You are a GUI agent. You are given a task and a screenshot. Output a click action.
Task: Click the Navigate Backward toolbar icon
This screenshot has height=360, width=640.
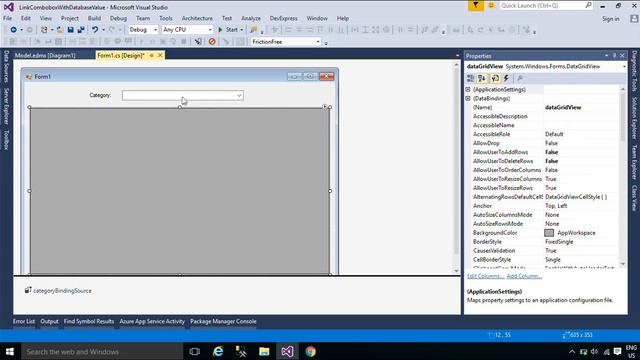click(13, 30)
